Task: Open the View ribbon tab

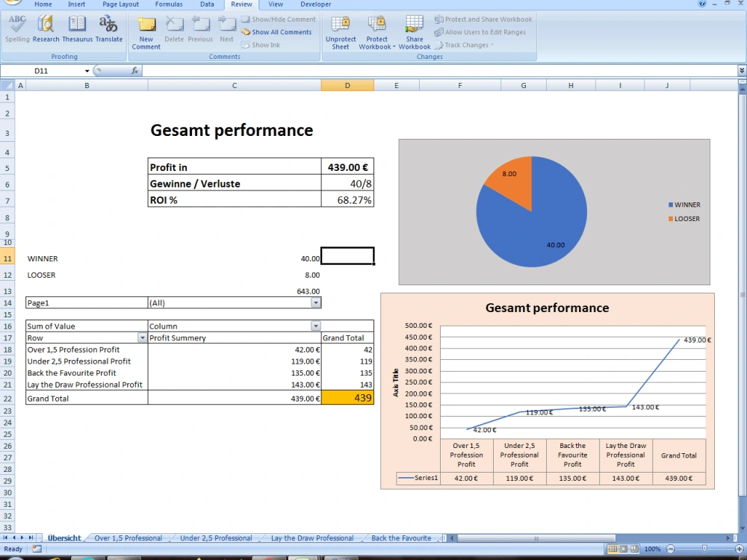Action: (x=276, y=4)
